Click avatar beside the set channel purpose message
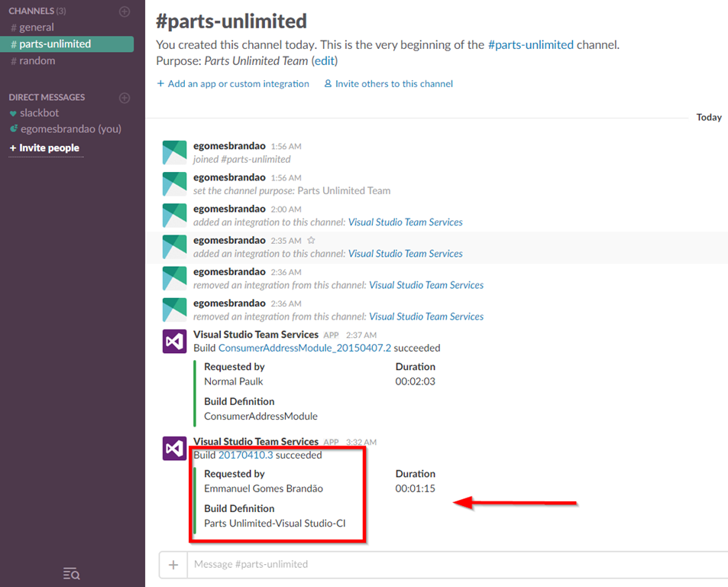728x587 pixels. 175,184
